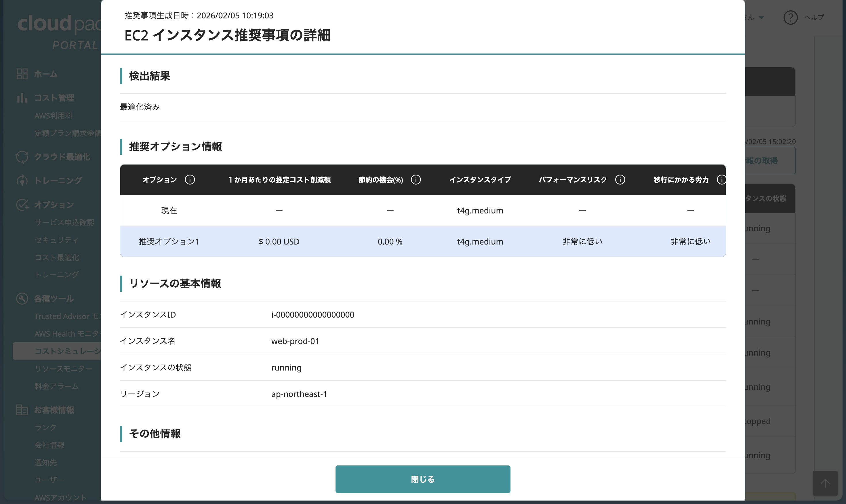846x504 pixels.
Task: Click the scroll-to-top arrow button
Action: [825, 483]
